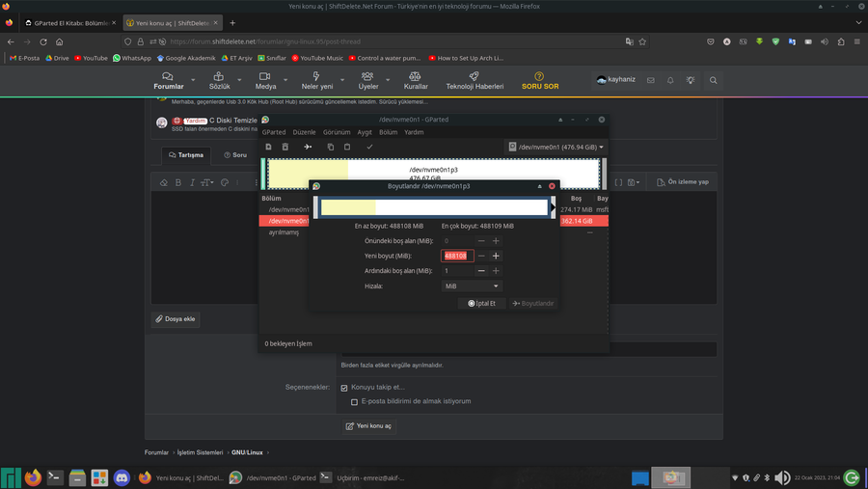This screenshot has height=489, width=868.
Task: Increase 'Yeni boyut' with the plus button
Action: (x=496, y=256)
